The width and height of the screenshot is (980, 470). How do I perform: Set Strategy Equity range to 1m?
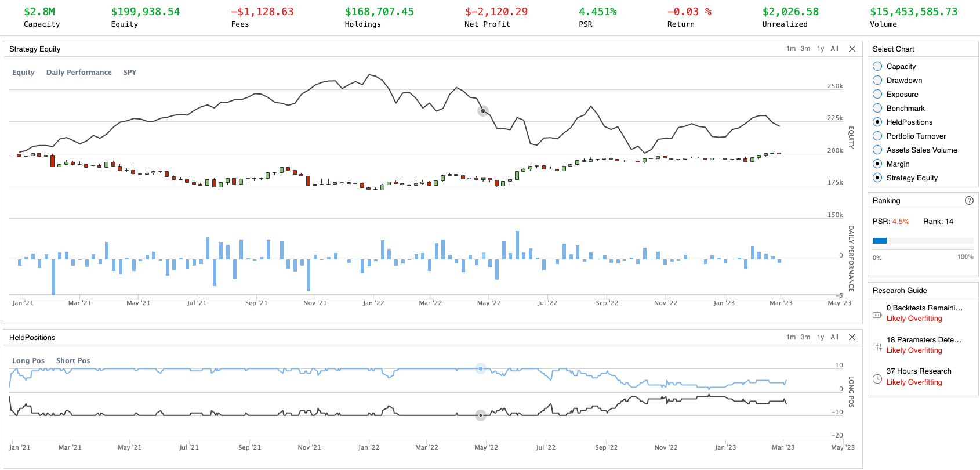coord(790,49)
